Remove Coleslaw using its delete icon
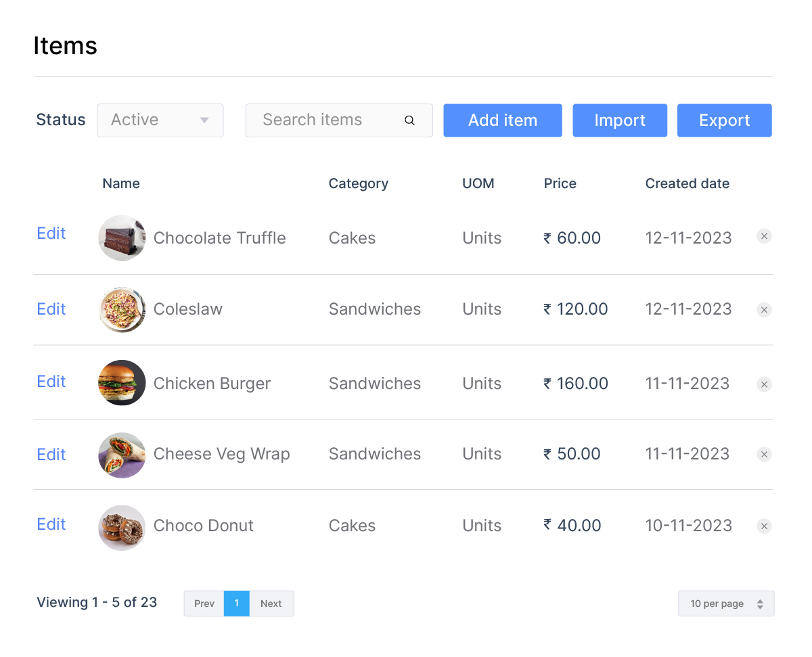Viewport: 812px width, 657px height. pos(764,310)
